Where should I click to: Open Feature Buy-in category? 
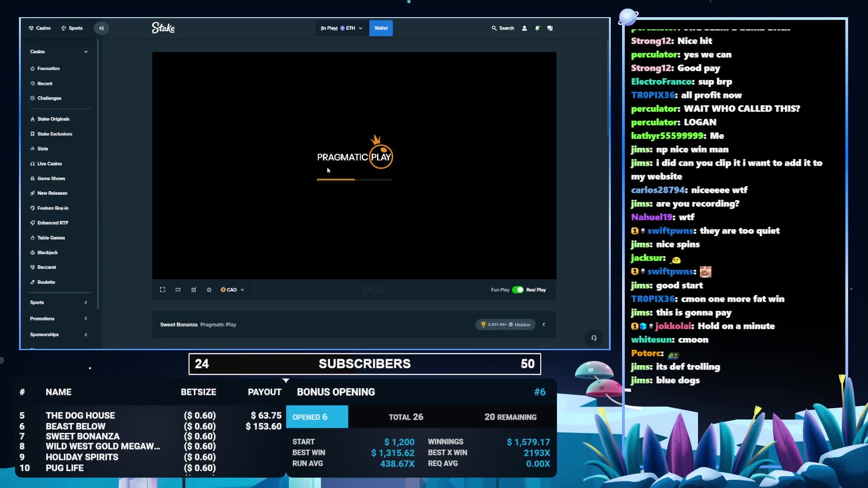coord(53,208)
